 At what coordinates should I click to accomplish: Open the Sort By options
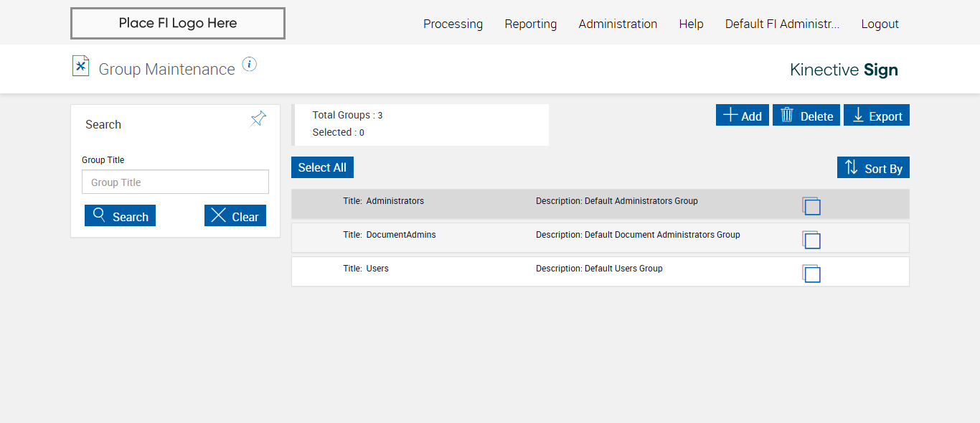[873, 168]
